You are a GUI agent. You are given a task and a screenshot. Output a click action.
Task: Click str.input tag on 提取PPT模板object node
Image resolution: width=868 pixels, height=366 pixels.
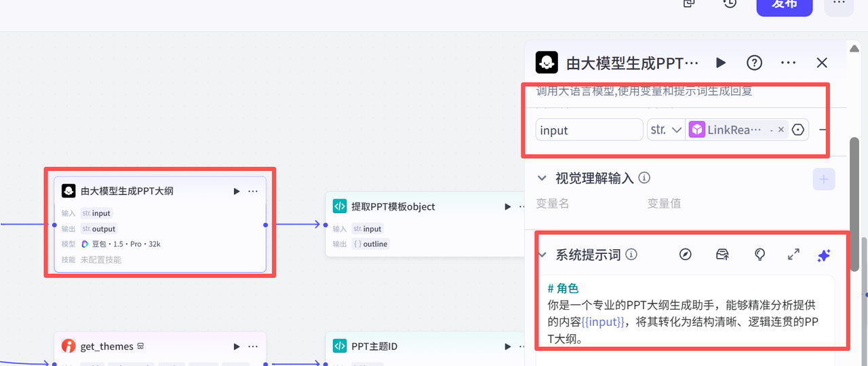[368, 229]
